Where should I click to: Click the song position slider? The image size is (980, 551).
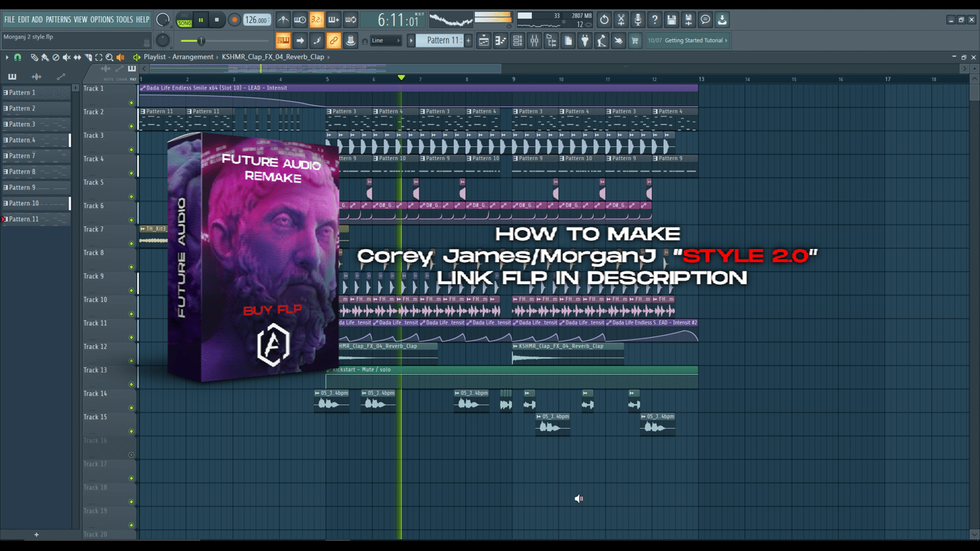[x=202, y=41]
